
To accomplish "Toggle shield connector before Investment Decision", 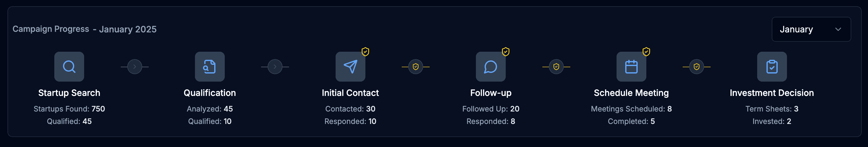I will 697,67.
